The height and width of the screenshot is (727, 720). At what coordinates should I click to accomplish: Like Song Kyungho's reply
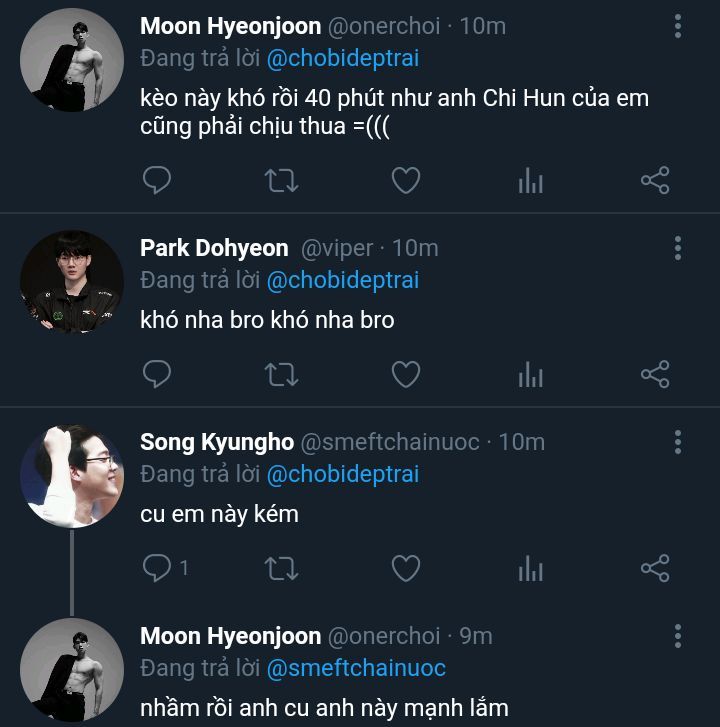(405, 569)
